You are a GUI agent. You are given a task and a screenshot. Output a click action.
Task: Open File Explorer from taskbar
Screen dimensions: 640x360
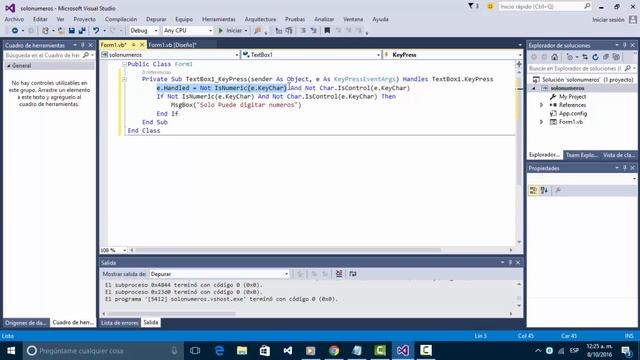242,351
